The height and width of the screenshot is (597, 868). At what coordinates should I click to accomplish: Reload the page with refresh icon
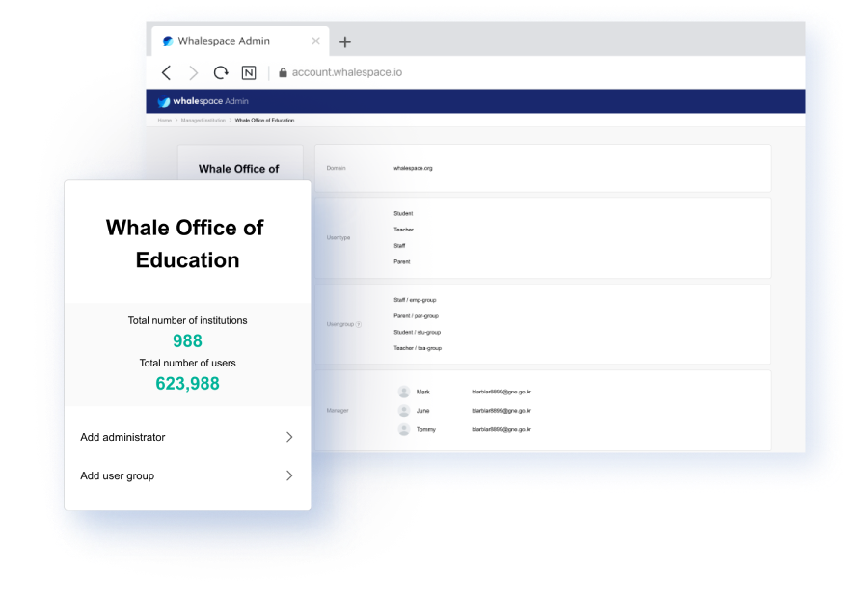[221, 72]
